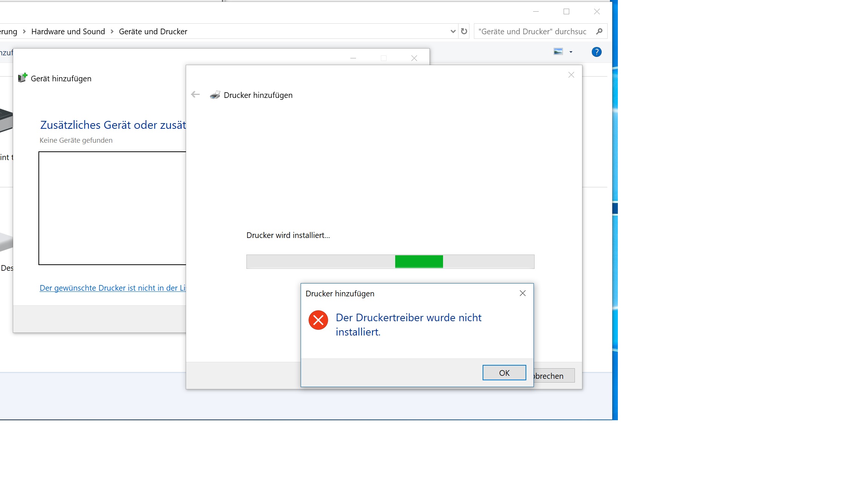The height and width of the screenshot is (488, 868).
Task: Focus the Geräte und Drucker search field
Action: (532, 32)
